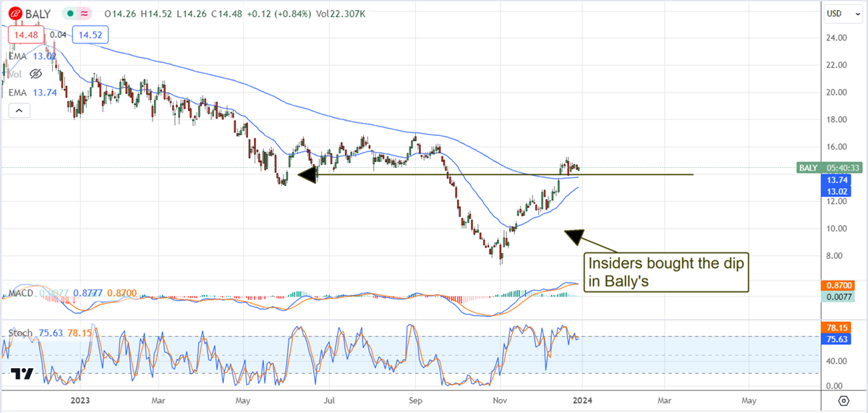The height and width of the screenshot is (413, 868).
Task: Click the blue 75.63 scale label
Action: pyautogui.click(x=837, y=339)
